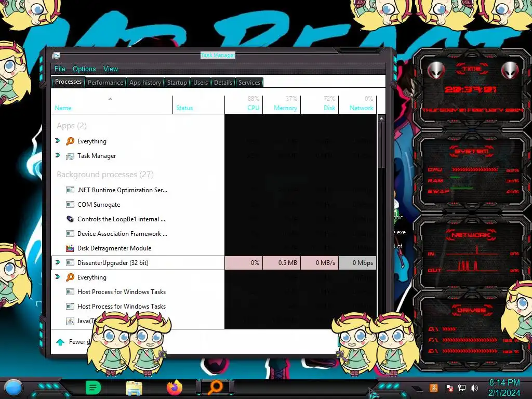Click the Device Association Framework icon
532x399 pixels.
pos(70,234)
